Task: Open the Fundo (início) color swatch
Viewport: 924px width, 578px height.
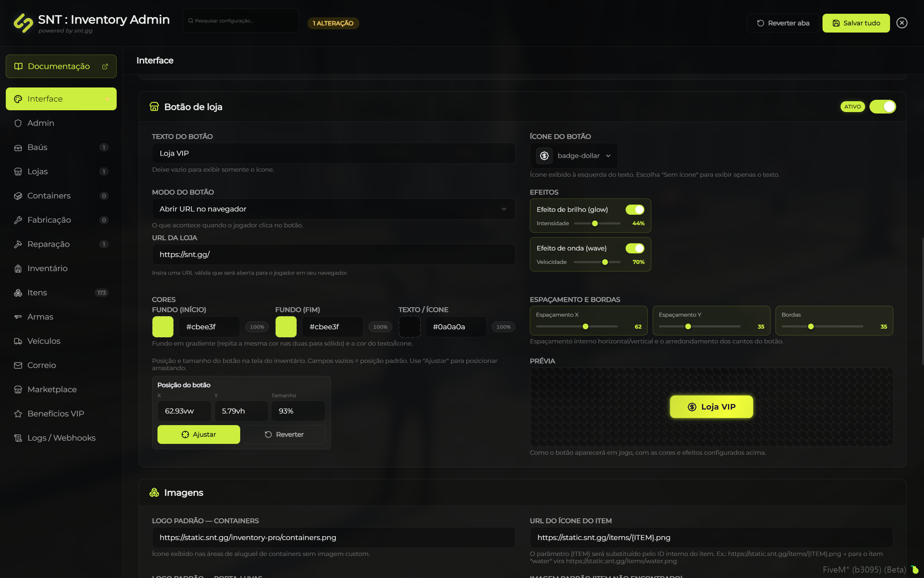Action: click(x=163, y=327)
